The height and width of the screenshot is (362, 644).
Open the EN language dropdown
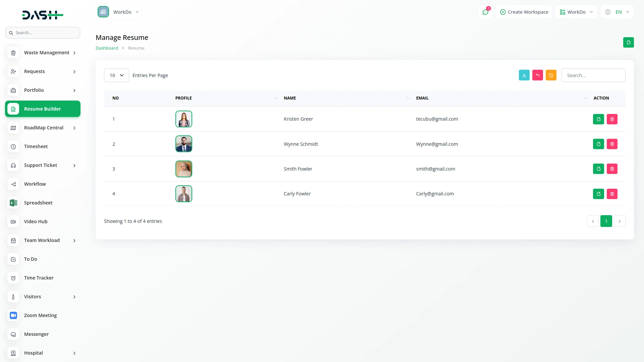point(617,12)
